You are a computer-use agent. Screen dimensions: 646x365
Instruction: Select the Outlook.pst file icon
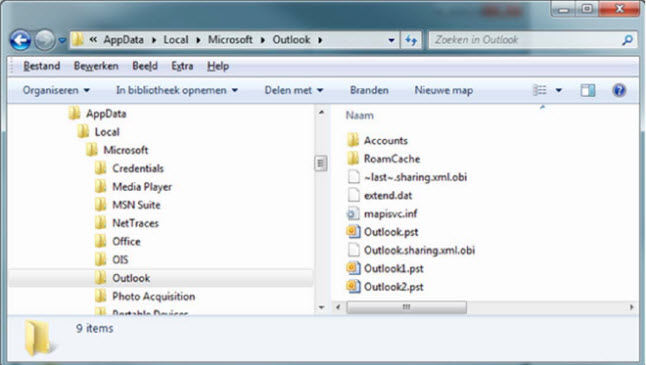click(x=353, y=232)
